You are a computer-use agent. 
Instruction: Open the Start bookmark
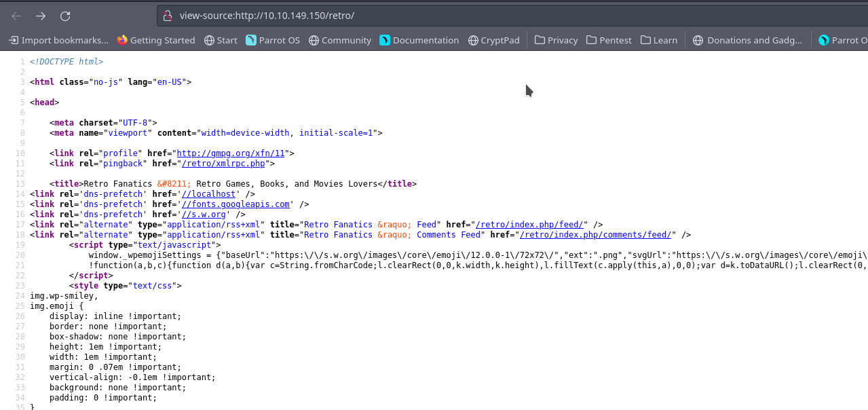[221, 40]
